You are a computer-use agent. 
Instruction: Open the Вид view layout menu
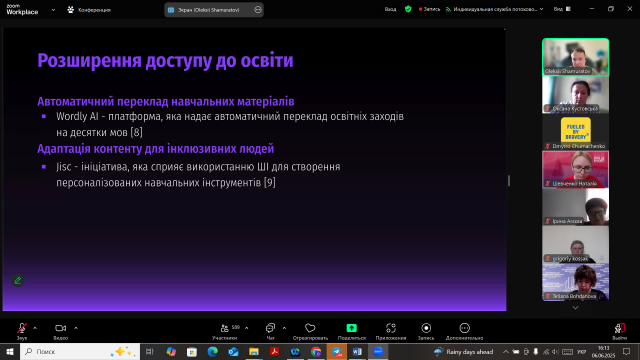pyautogui.click(x=562, y=9)
